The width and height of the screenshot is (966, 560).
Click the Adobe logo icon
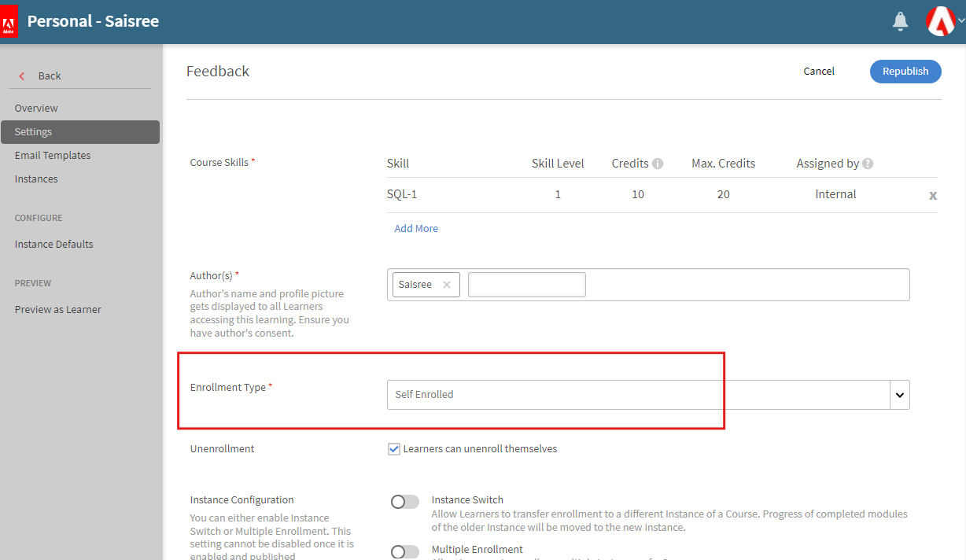tap(9, 22)
